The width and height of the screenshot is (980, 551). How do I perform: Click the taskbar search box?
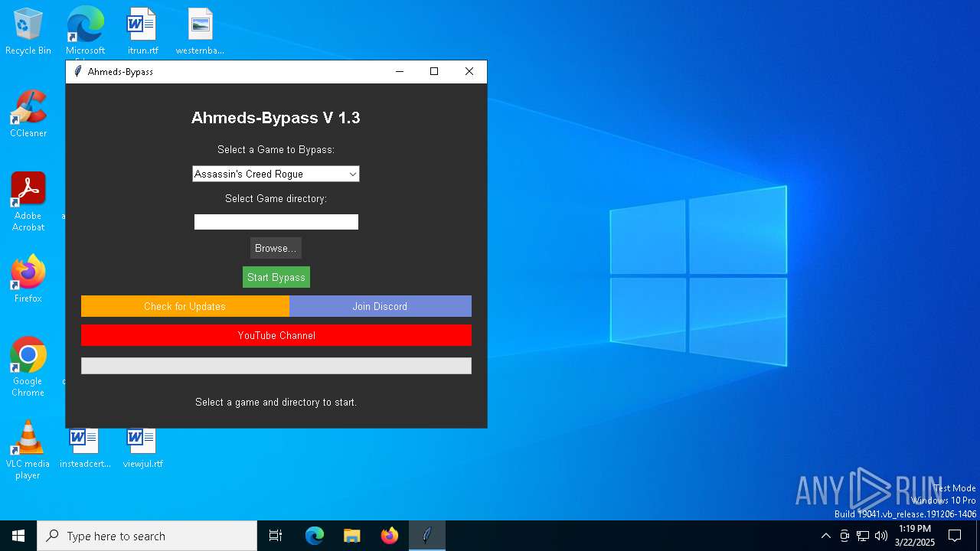tap(147, 536)
